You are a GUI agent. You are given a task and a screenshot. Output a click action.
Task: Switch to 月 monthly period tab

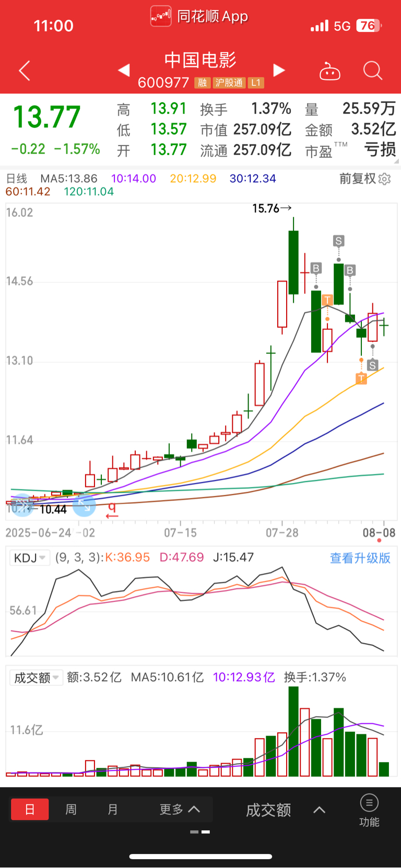pyautogui.click(x=113, y=810)
